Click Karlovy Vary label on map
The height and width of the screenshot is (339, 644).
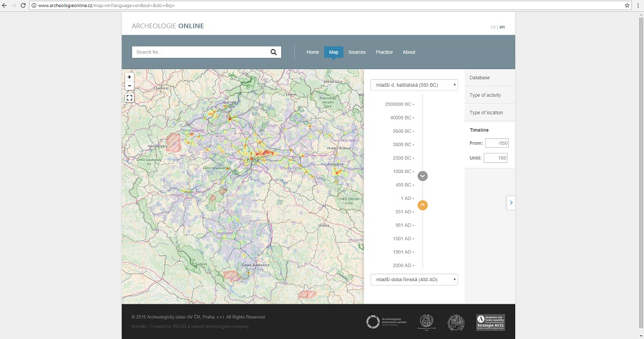click(157, 146)
